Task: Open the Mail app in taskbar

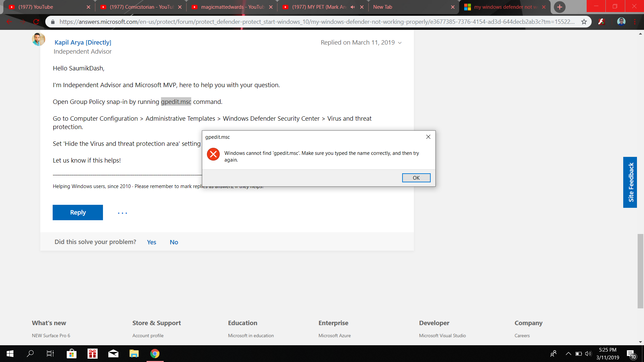Action: (113, 354)
